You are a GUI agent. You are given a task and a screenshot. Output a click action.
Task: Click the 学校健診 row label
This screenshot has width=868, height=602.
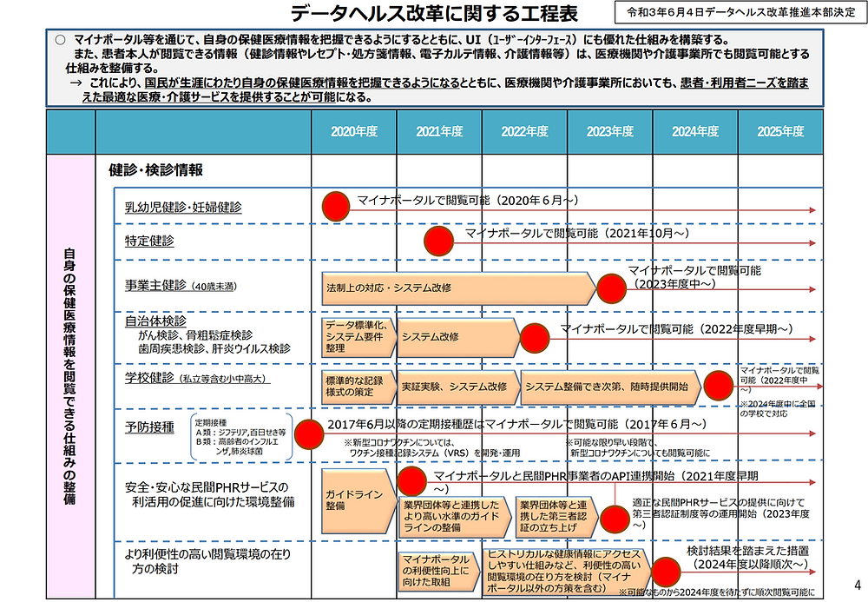197,378
